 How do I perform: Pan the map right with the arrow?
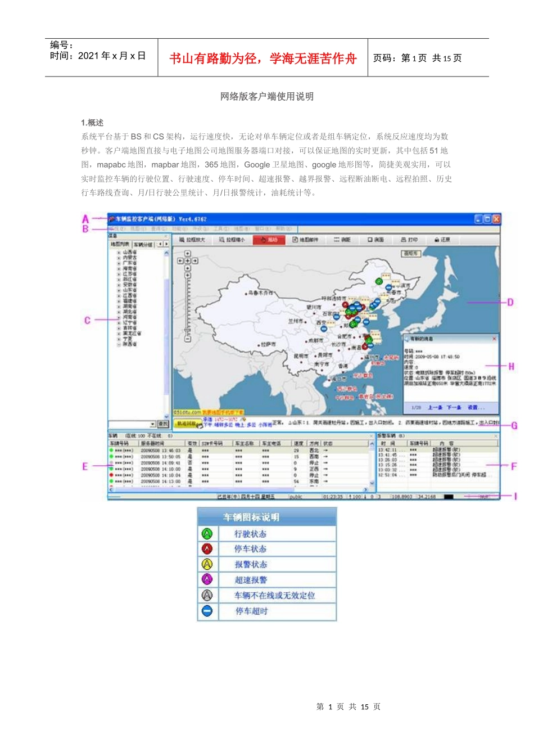click(195, 261)
